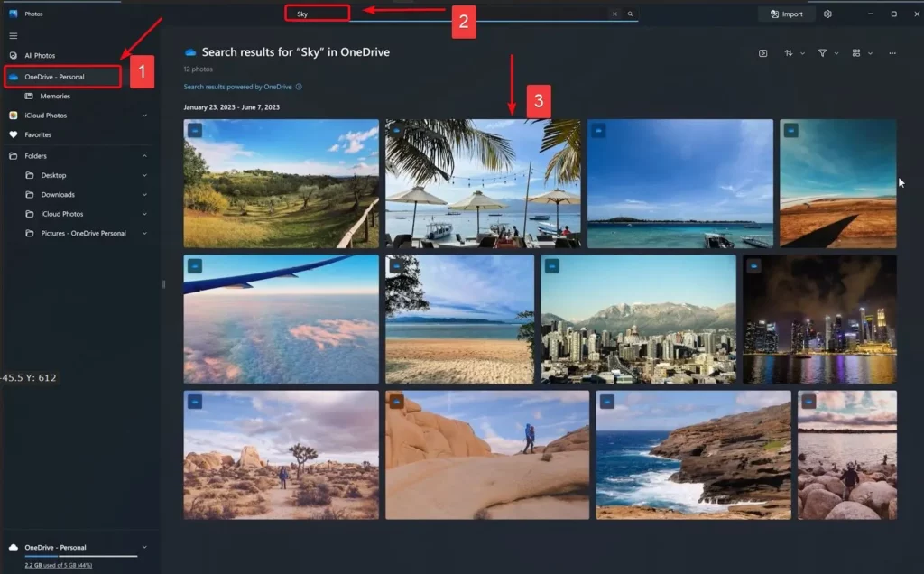924x574 pixels.
Task: Open the city skyline with mountains photo
Action: pyautogui.click(x=638, y=319)
